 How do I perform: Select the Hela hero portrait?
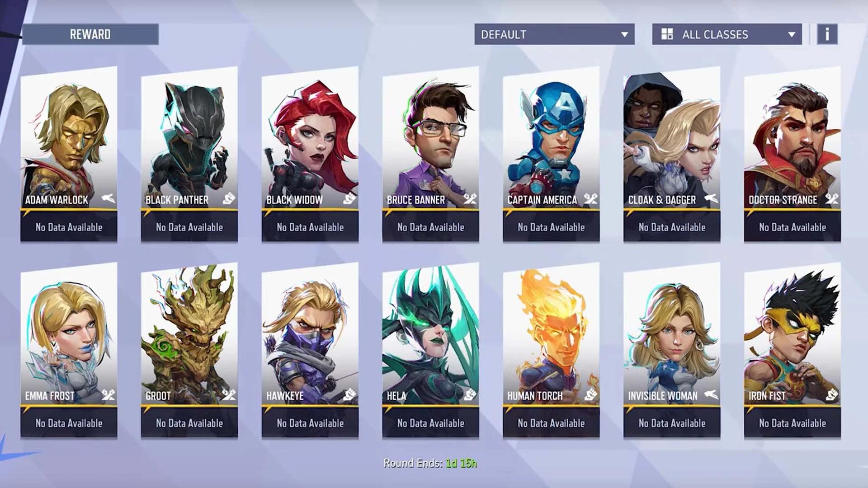pos(430,334)
